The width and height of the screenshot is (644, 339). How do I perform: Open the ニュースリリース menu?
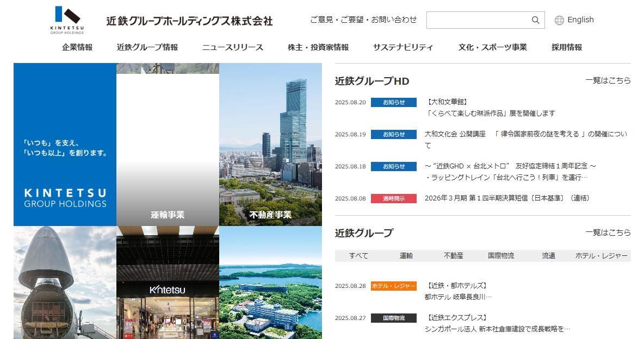point(232,47)
